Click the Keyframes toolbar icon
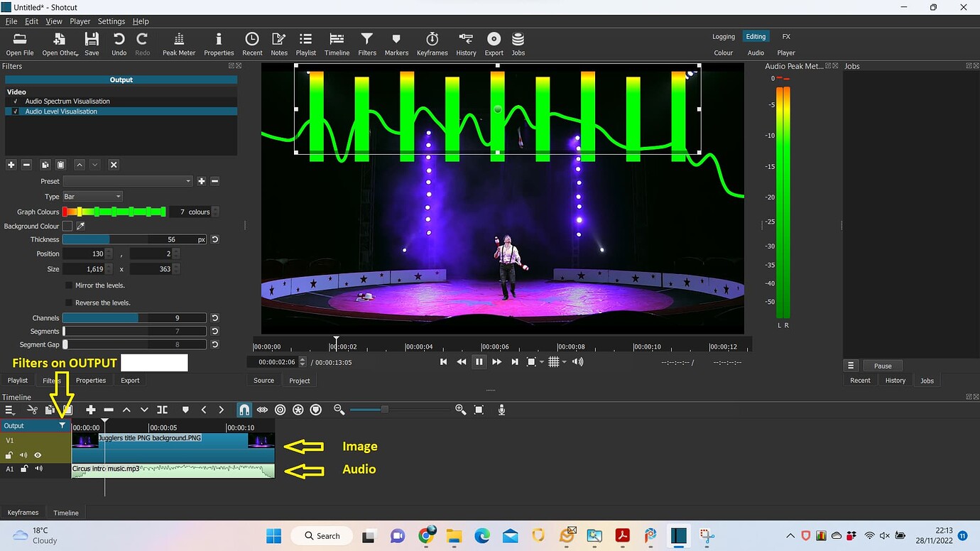This screenshot has height=551, width=980. (432, 43)
